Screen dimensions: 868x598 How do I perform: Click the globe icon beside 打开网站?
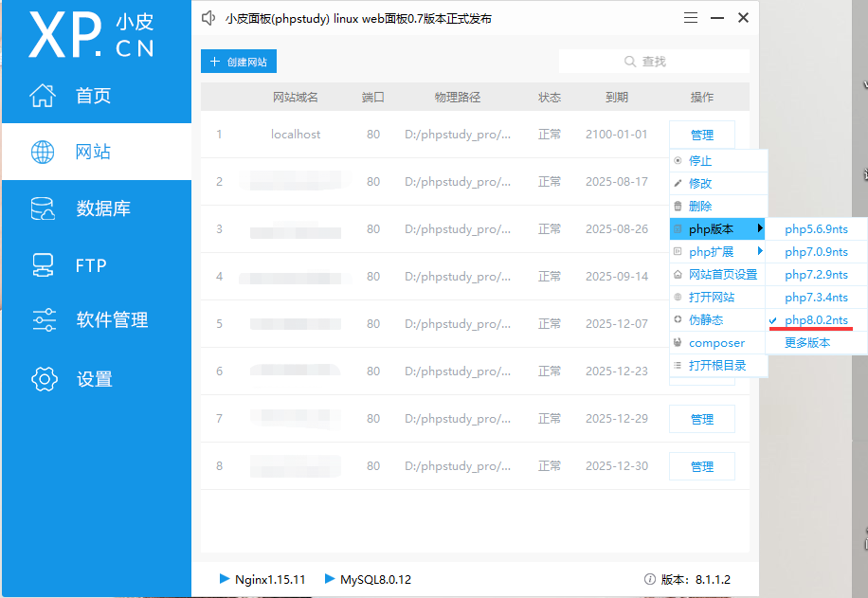coord(678,297)
